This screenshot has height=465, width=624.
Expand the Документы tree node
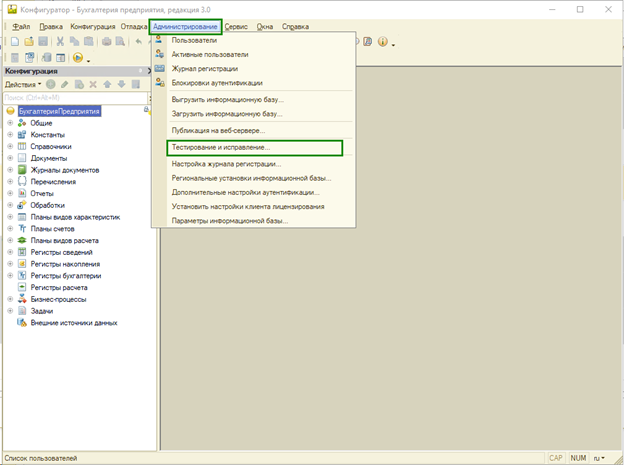(x=10, y=158)
